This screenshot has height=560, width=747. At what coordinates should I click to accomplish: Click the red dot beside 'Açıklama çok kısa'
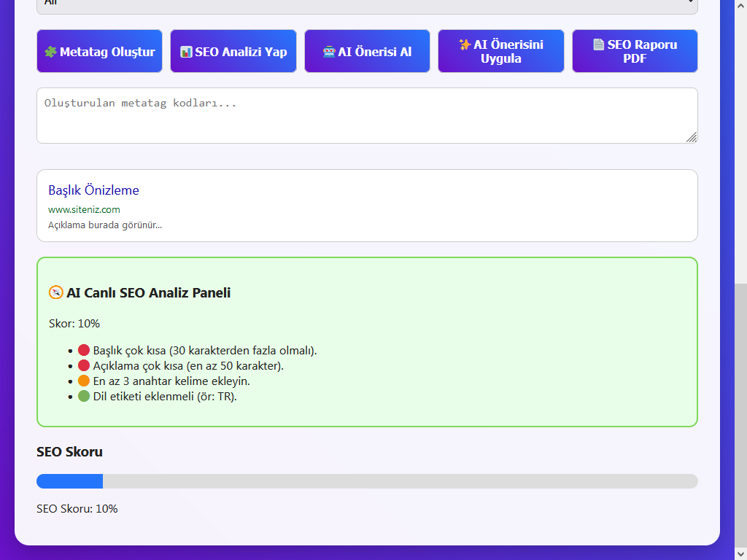(84, 365)
